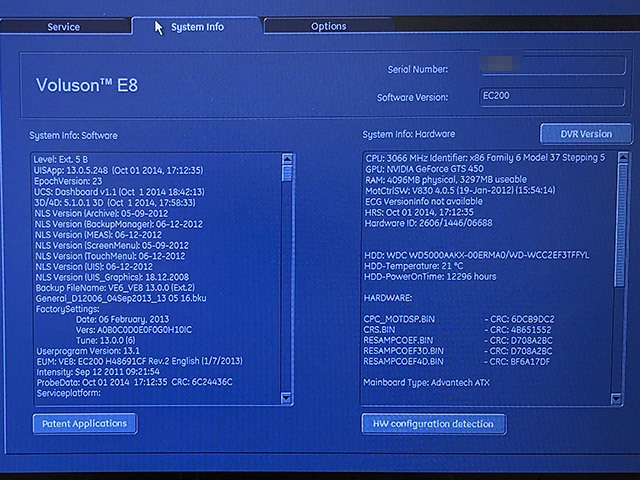Select the CPC_MOTDSP.BIN row
The width and height of the screenshot is (640, 480).
click(459, 319)
